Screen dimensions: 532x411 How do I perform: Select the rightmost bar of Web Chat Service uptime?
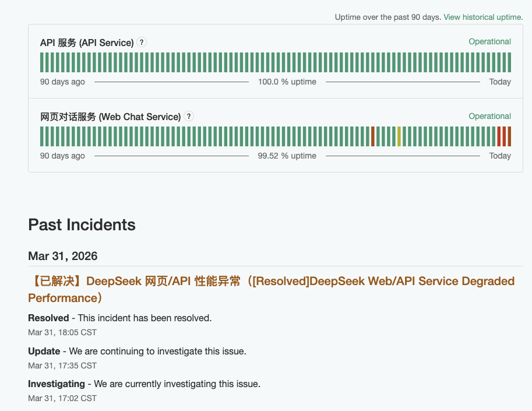click(x=509, y=136)
